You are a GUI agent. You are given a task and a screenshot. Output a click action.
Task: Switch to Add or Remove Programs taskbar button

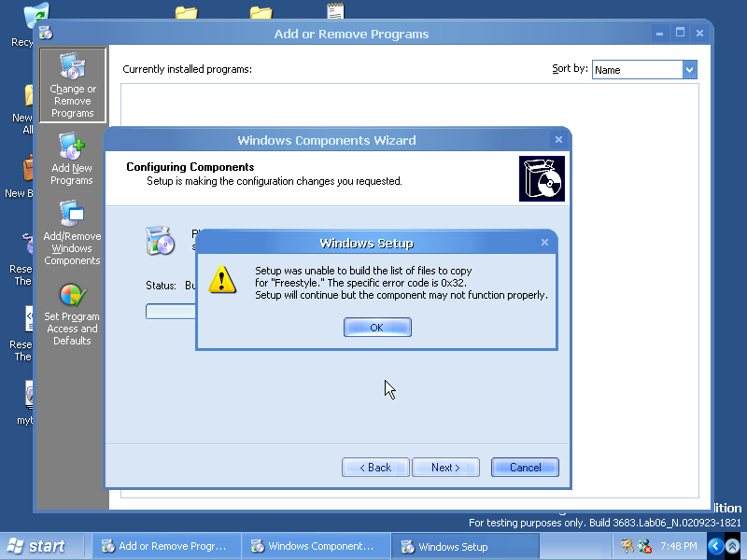[165, 546]
